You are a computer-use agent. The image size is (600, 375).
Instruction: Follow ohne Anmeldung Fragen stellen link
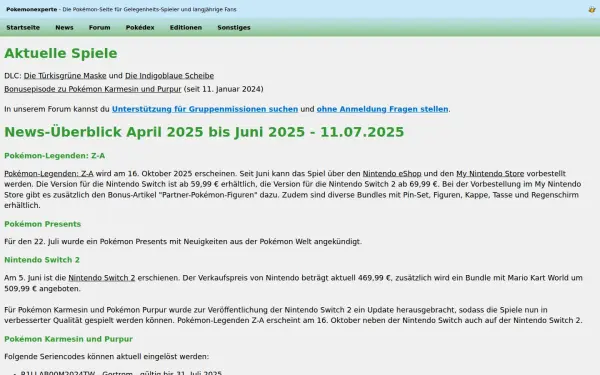tap(382, 109)
